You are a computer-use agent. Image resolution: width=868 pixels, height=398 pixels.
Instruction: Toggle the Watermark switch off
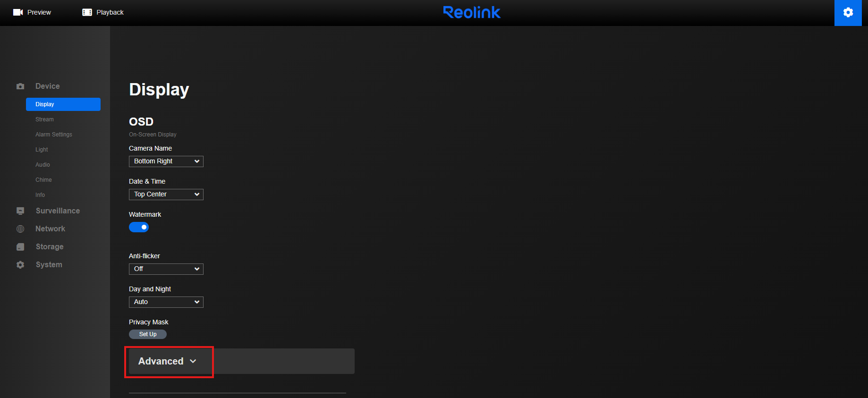pos(139,227)
